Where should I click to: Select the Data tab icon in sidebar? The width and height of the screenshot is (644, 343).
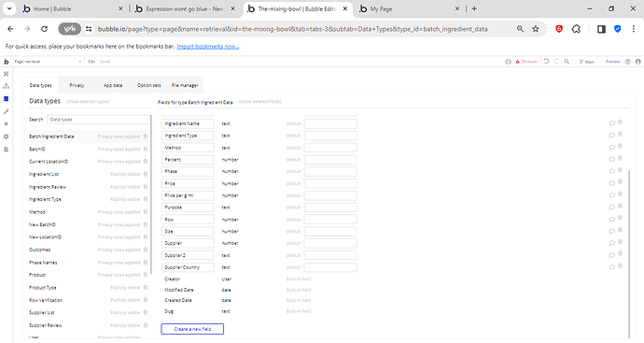click(x=6, y=99)
